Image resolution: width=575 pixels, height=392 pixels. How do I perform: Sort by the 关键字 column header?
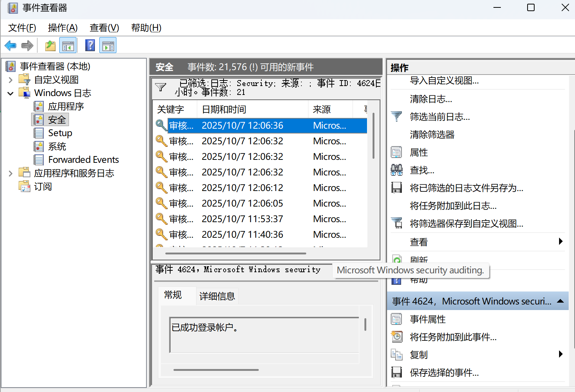175,109
